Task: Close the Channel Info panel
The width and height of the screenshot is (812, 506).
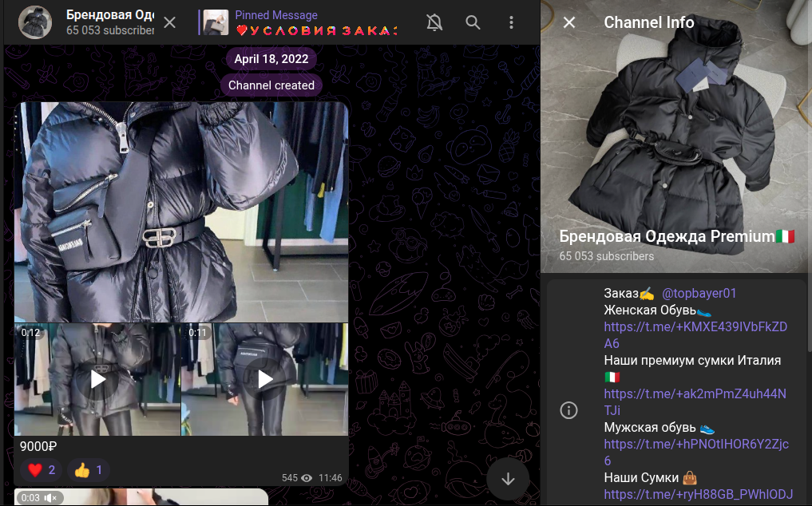Action: point(569,22)
